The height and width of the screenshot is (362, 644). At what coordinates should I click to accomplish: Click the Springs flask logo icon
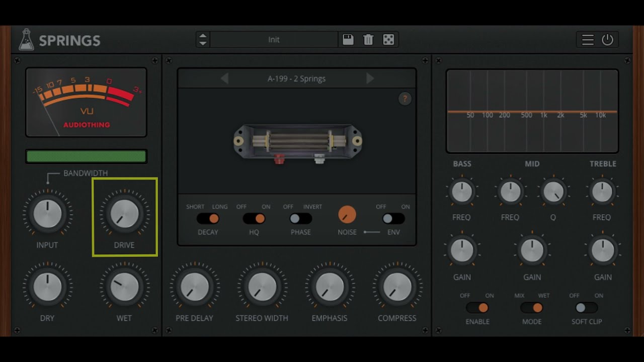point(26,40)
